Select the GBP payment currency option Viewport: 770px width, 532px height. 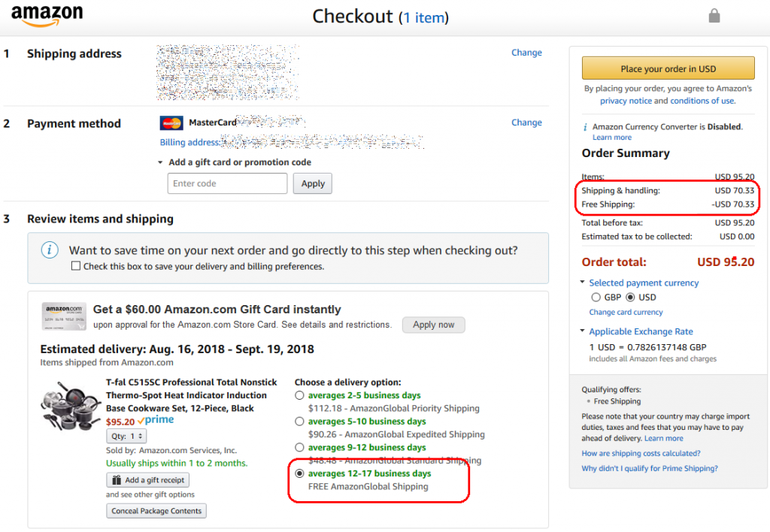point(596,297)
